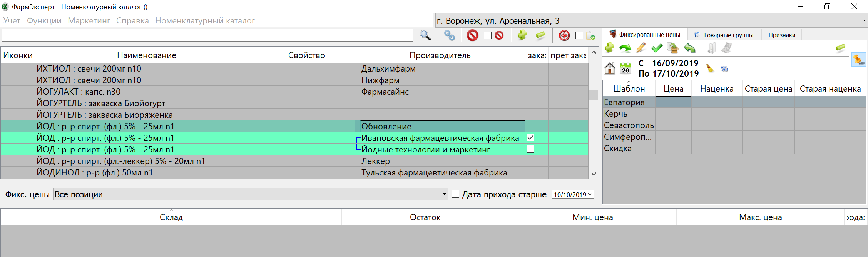Toggle the orange pushpin icon
Screen dimensions: 868x257
click(858, 60)
